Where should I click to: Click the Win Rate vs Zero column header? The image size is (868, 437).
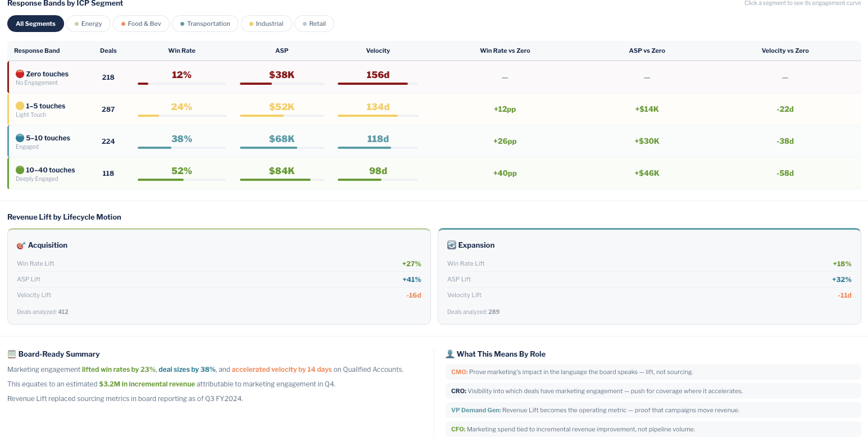tap(505, 51)
